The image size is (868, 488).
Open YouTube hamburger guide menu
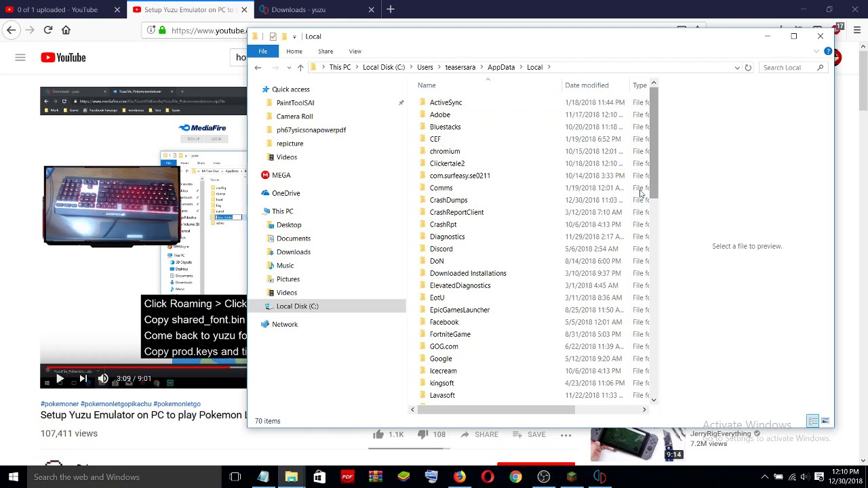pos(20,58)
